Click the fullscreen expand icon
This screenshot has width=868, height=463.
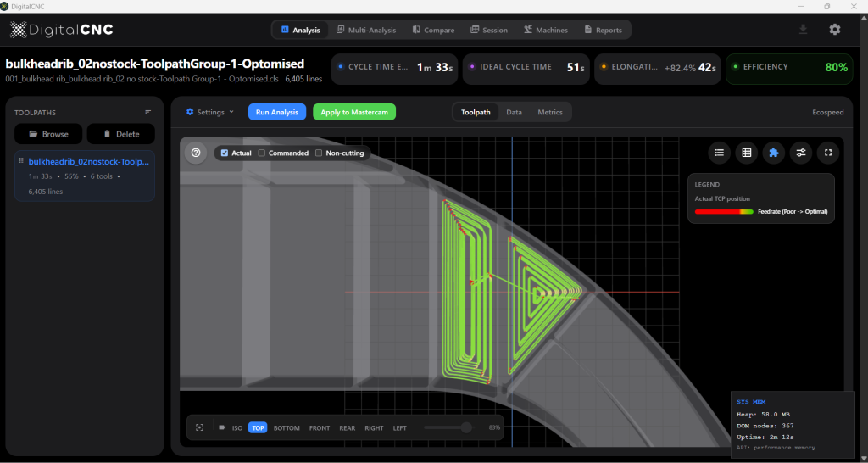point(828,153)
